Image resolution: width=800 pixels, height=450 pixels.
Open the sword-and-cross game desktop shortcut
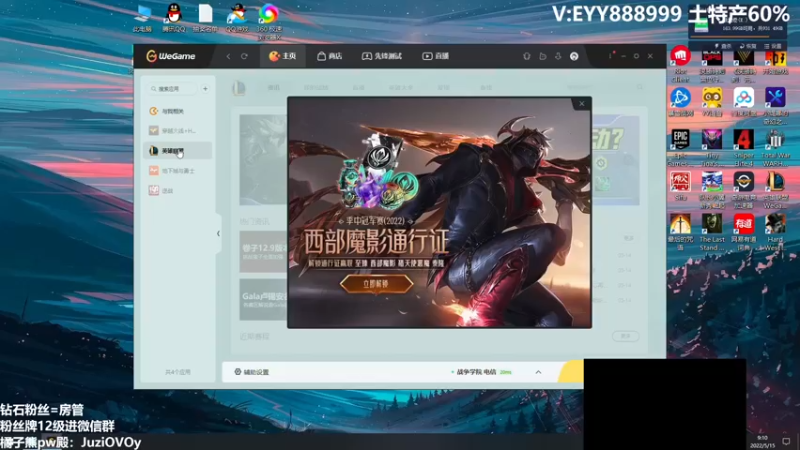click(x=680, y=232)
